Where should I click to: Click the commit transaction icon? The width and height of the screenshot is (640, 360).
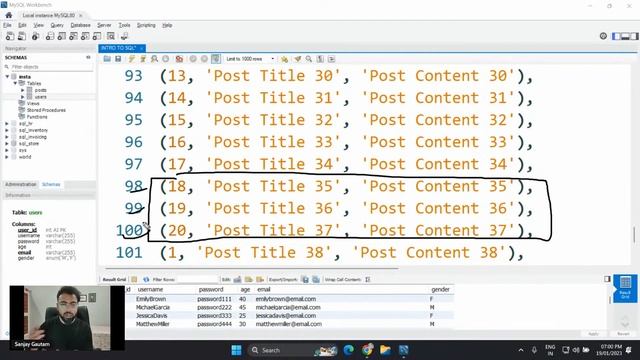pos(193,59)
